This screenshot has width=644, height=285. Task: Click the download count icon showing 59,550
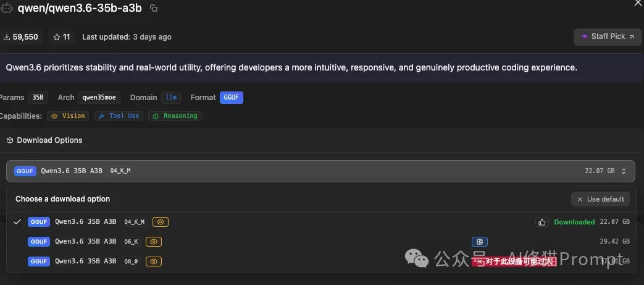point(7,37)
